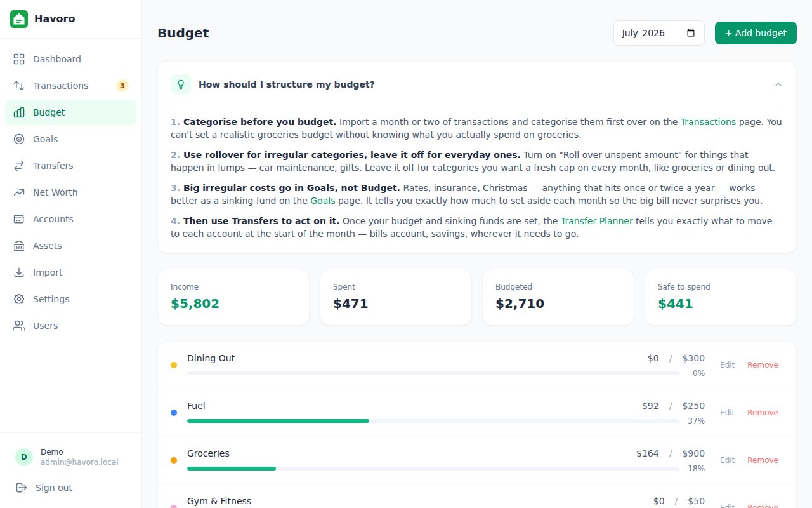The width and height of the screenshot is (812, 508).
Task: Click the Havoro house logo icon
Action: 19,19
